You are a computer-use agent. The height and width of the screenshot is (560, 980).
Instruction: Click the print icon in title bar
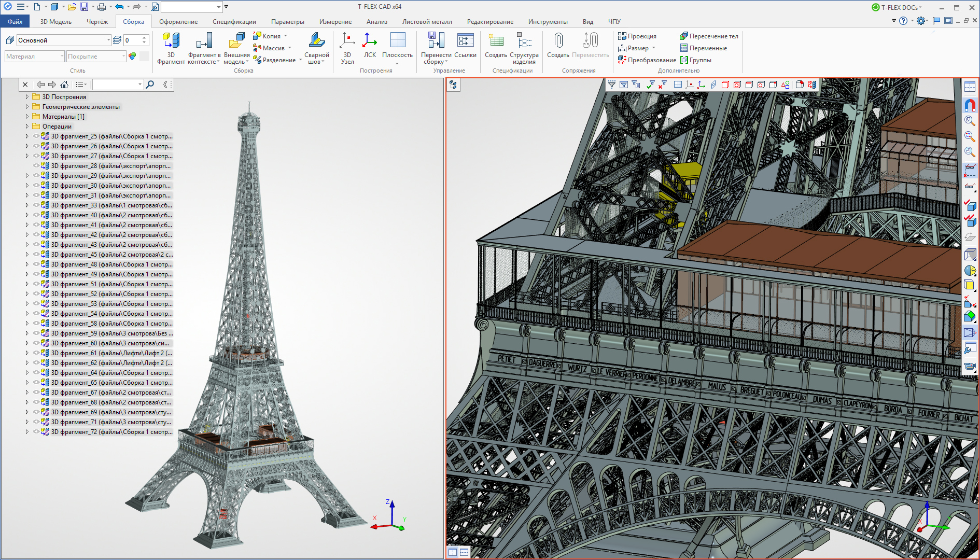click(x=102, y=7)
